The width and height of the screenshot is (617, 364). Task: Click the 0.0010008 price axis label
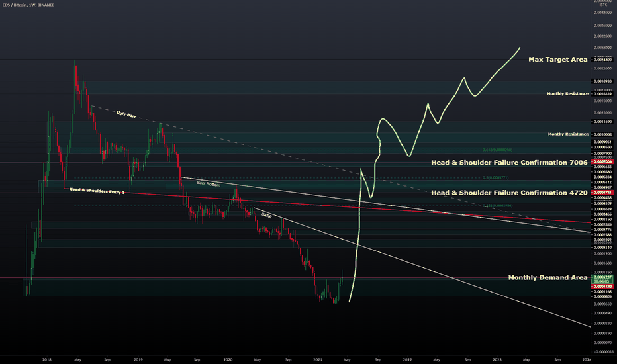[x=602, y=134]
